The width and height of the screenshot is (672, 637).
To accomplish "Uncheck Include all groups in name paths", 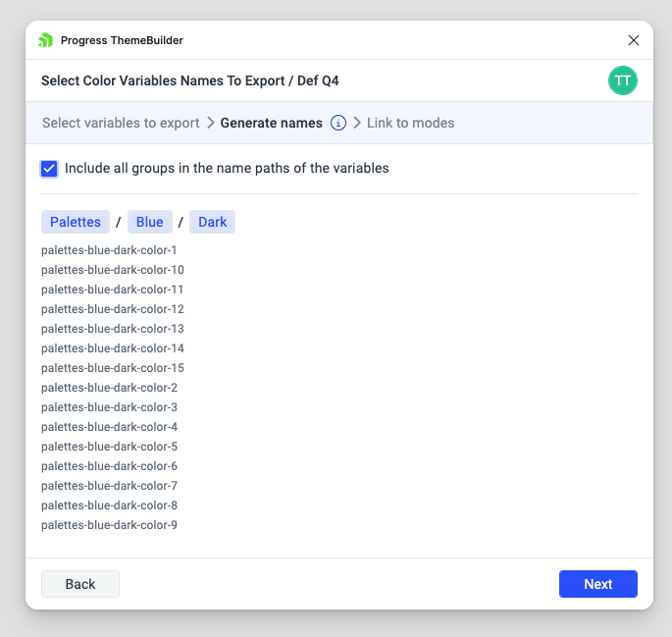I will 49,169.
